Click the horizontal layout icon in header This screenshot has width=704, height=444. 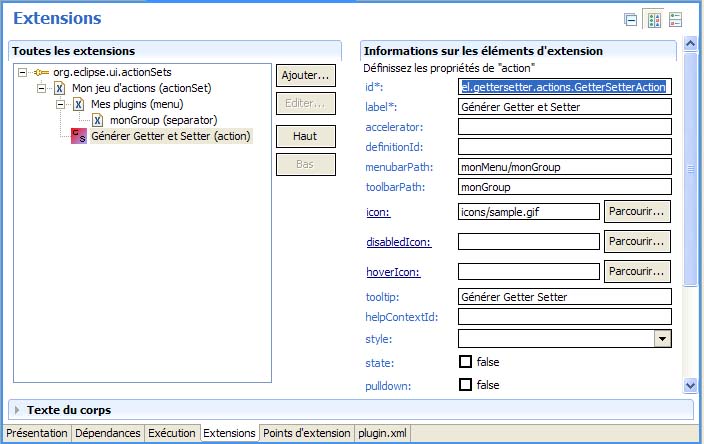pos(676,19)
